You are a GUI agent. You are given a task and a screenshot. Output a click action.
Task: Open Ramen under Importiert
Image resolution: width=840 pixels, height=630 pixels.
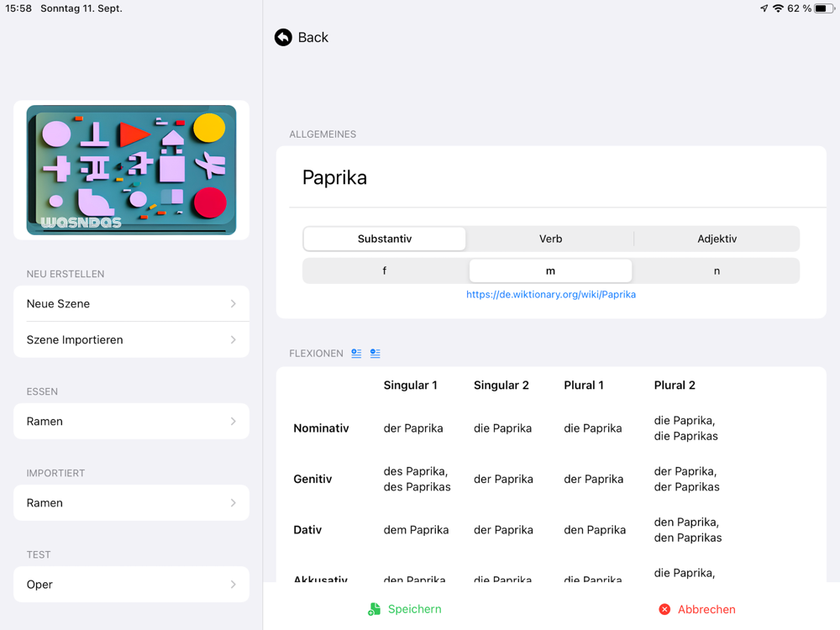131,503
